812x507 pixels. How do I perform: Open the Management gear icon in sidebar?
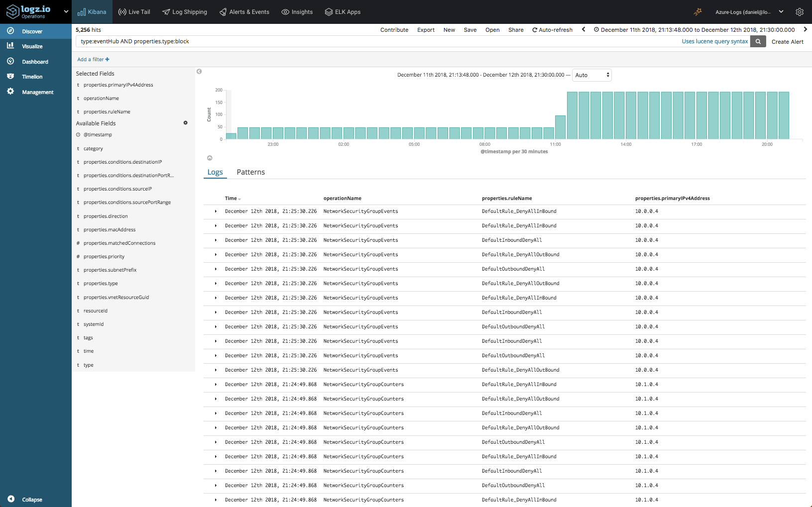coord(10,92)
